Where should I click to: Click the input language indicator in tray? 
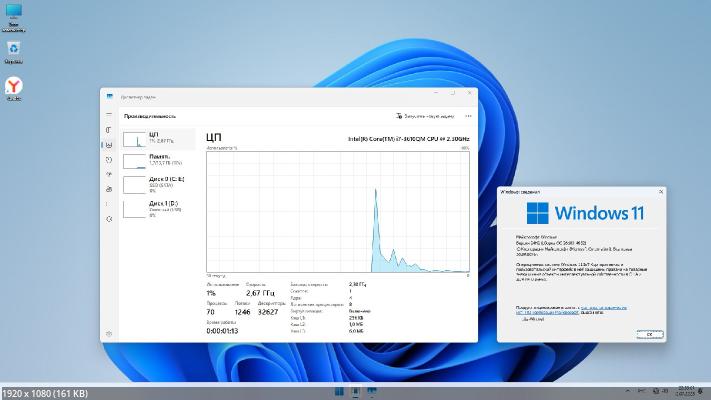pos(642,391)
